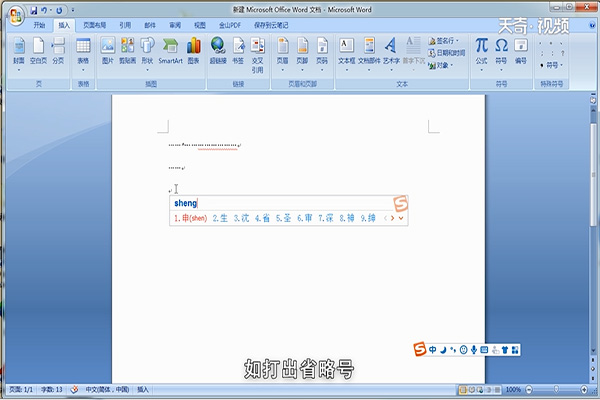Choose candidate 1 申(shen)
Screen dimensions: 600x400
click(x=191, y=218)
